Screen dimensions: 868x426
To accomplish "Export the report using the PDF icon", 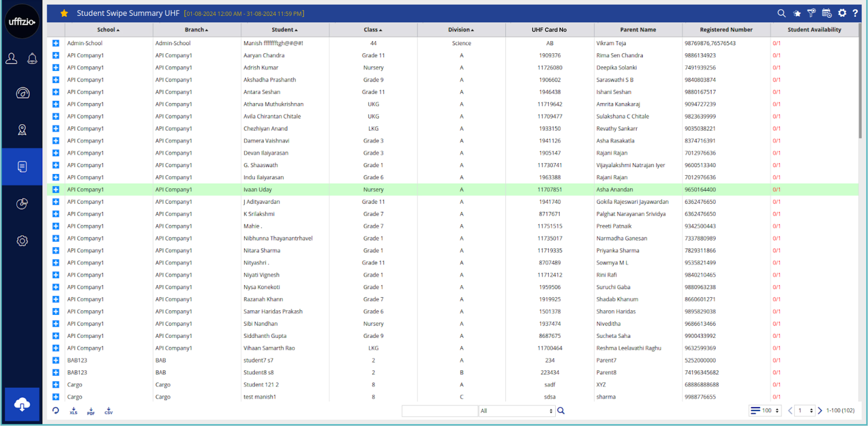I will pyautogui.click(x=91, y=411).
